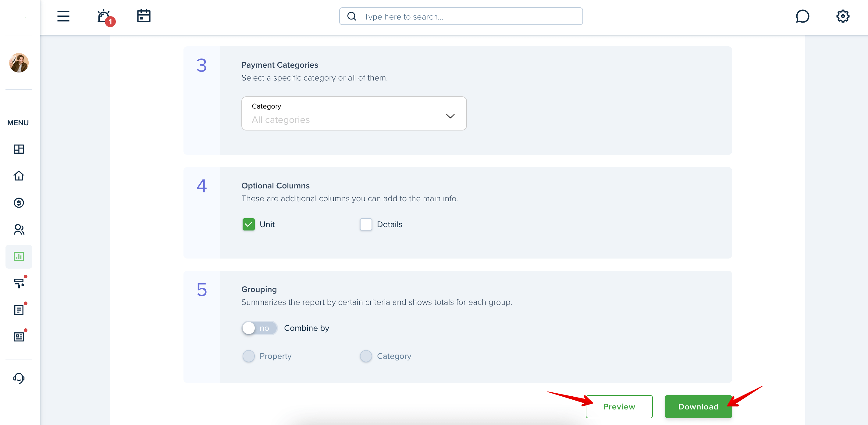
Task: Click the Payment Categories heading
Action: pyautogui.click(x=280, y=65)
